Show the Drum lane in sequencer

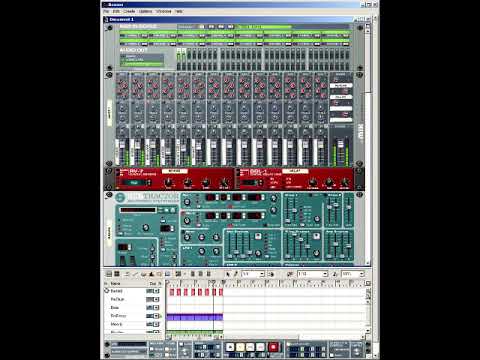coord(143,274)
